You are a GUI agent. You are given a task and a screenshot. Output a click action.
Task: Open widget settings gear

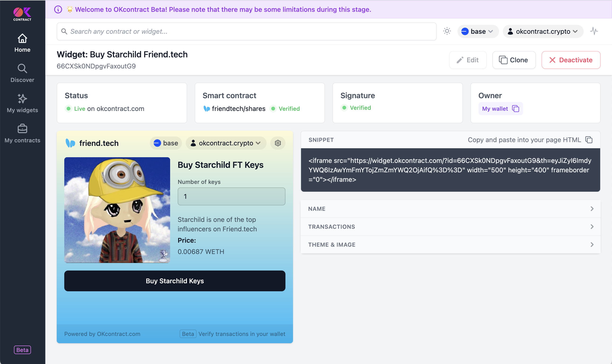pos(278,143)
